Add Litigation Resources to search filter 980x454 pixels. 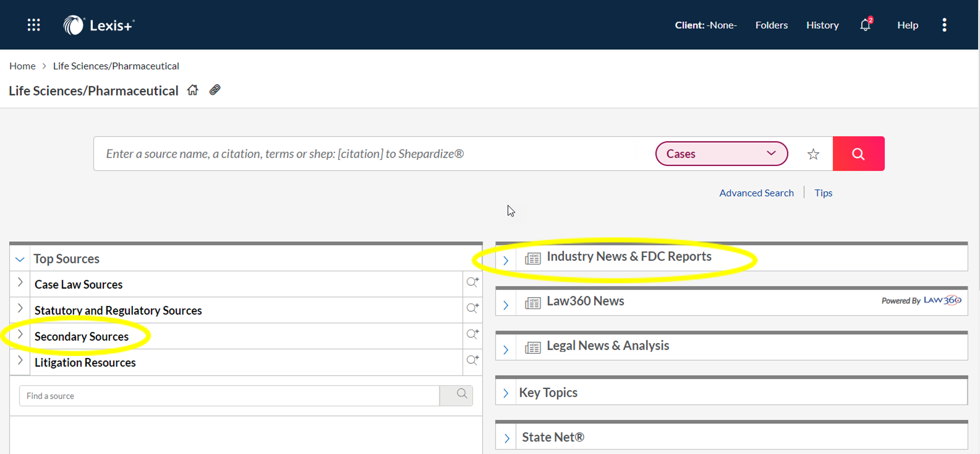point(472,360)
